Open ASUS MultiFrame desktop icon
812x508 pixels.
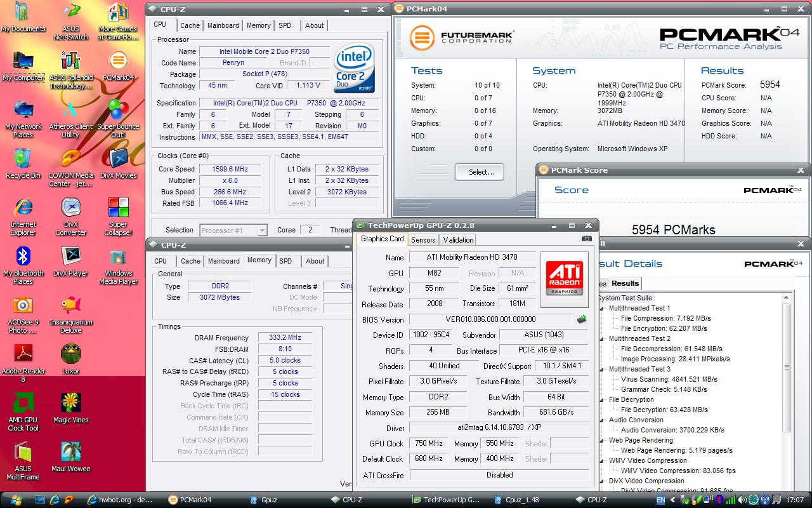coord(23,461)
